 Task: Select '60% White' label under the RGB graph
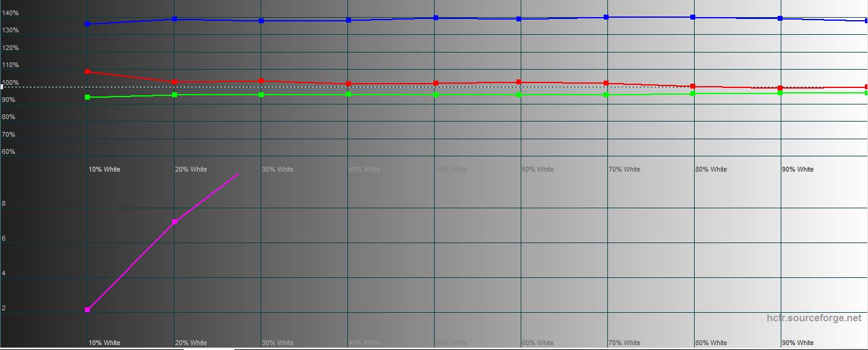tap(538, 169)
